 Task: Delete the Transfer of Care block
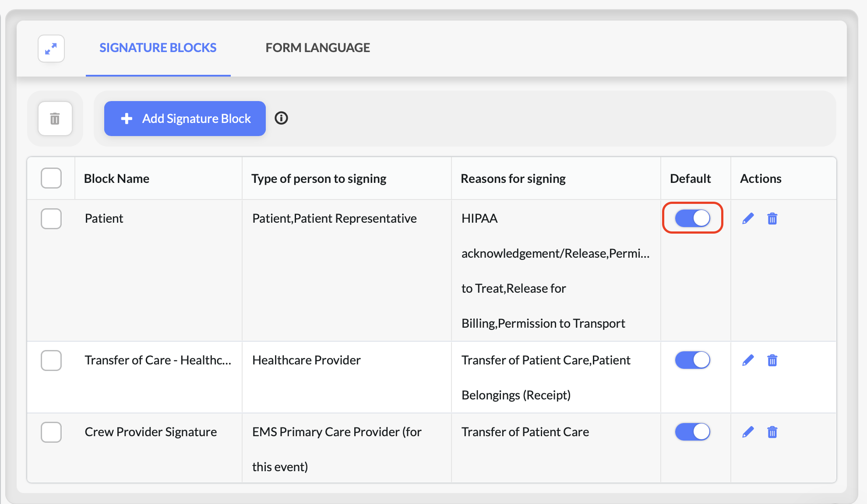click(772, 360)
